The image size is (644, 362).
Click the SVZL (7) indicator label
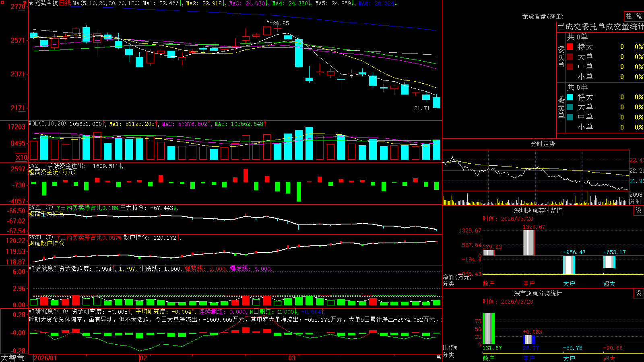coord(41,208)
